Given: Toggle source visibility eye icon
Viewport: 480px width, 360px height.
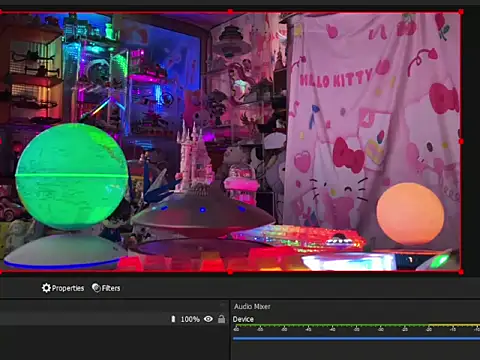Looking at the screenshot, I should 208,319.
